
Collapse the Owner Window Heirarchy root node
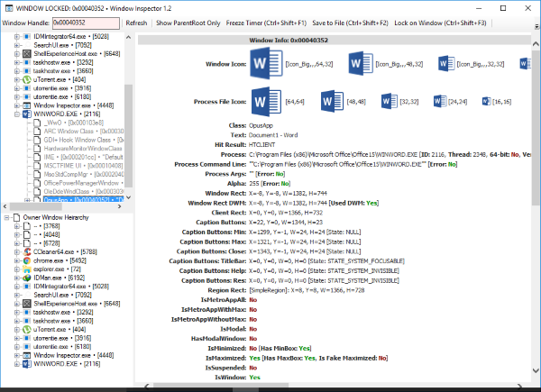pos(6,217)
